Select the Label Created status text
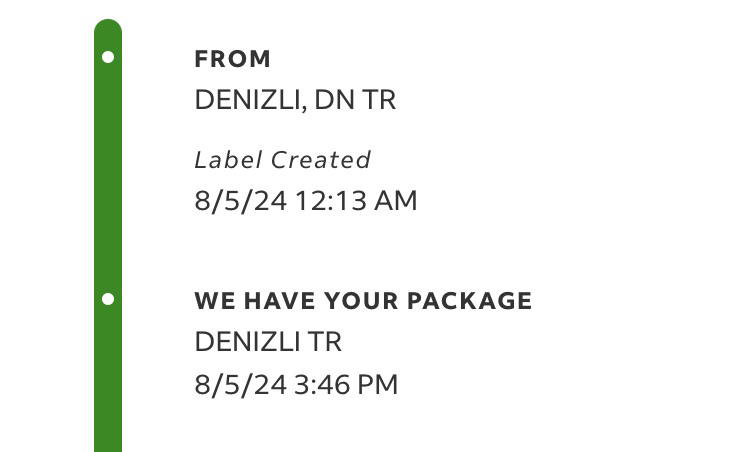This screenshot has height=452, width=748. 282,160
